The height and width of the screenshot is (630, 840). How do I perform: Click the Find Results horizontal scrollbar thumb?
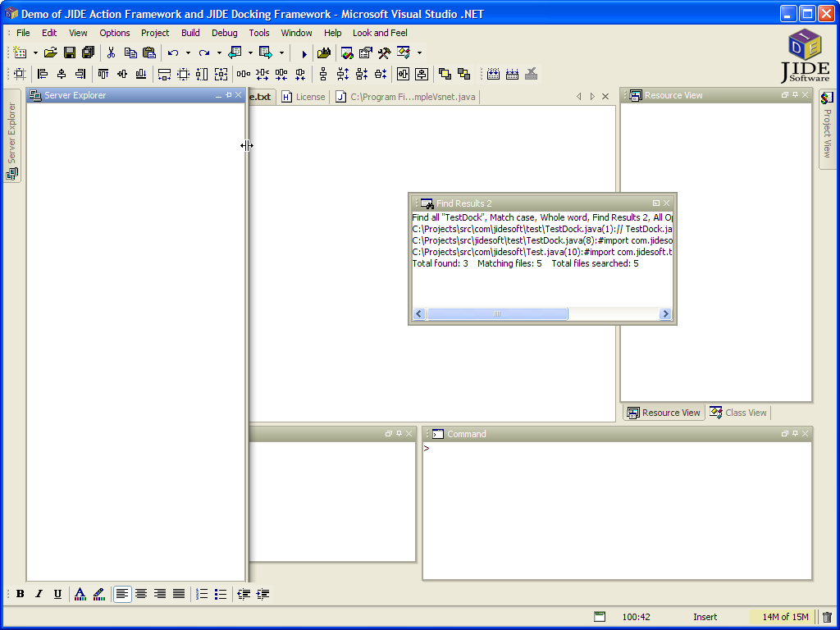497,314
